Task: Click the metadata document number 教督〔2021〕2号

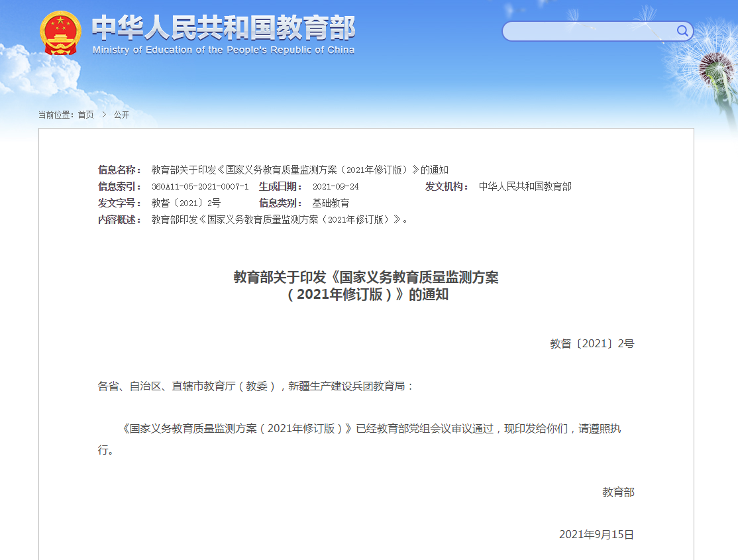Action: point(186,203)
